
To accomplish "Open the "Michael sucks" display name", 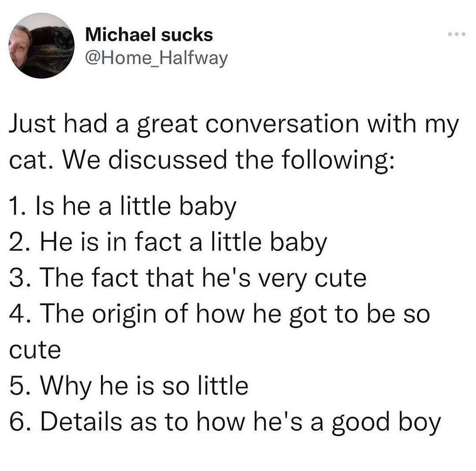I will tap(149, 35).
